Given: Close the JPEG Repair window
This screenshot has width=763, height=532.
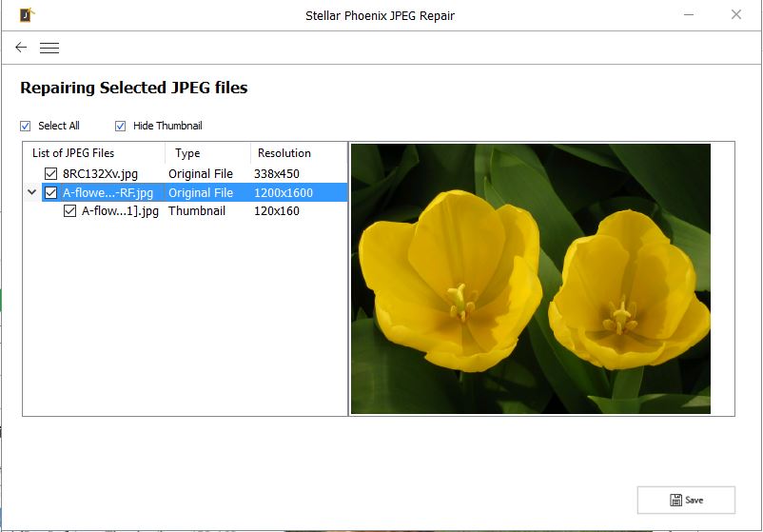Looking at the screenshot, I should (735, 14).
